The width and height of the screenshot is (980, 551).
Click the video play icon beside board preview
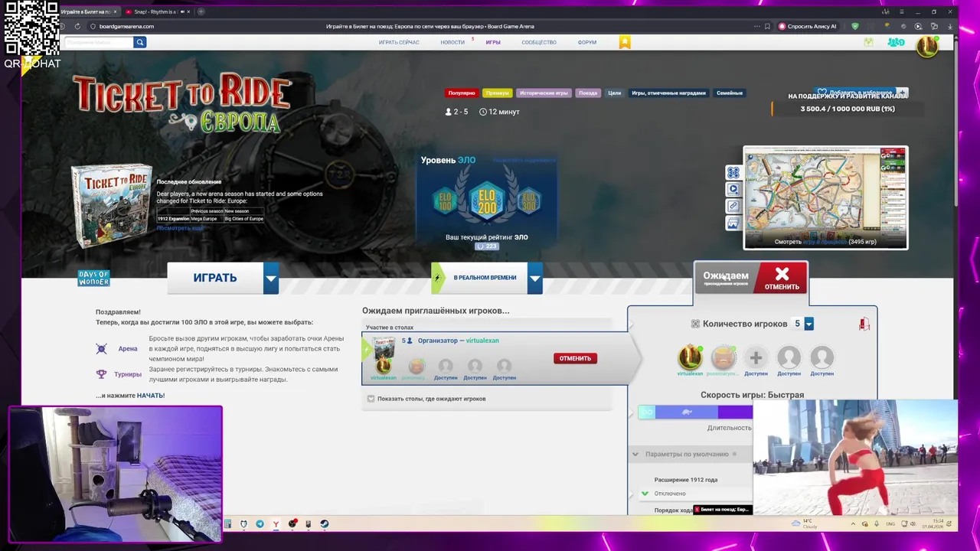[733, 189]
